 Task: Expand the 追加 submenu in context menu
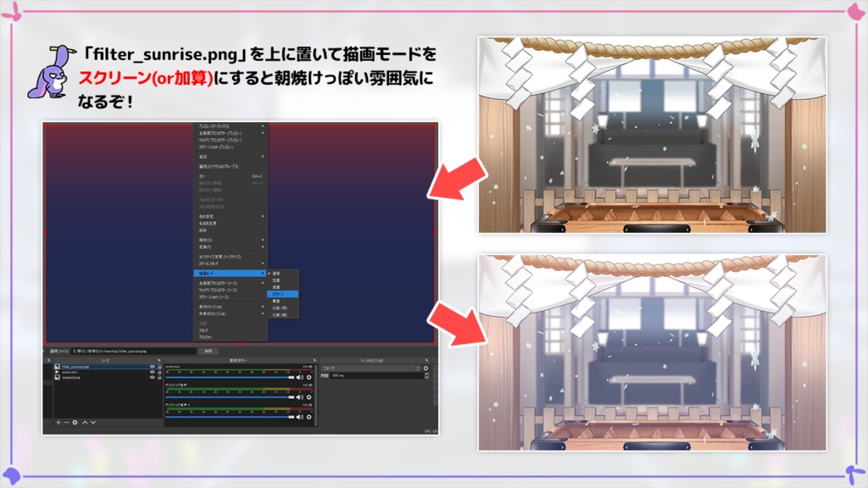pyautogui.click(x=231, y=157)
